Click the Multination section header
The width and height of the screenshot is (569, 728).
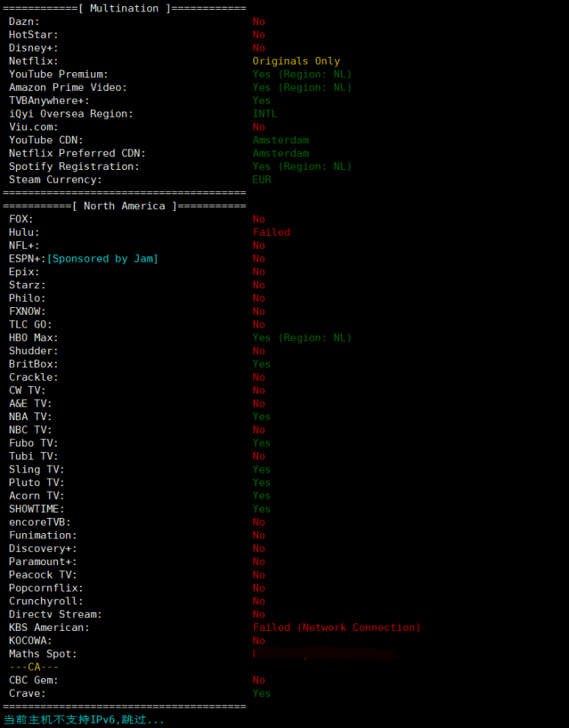[x=124, y=8]
